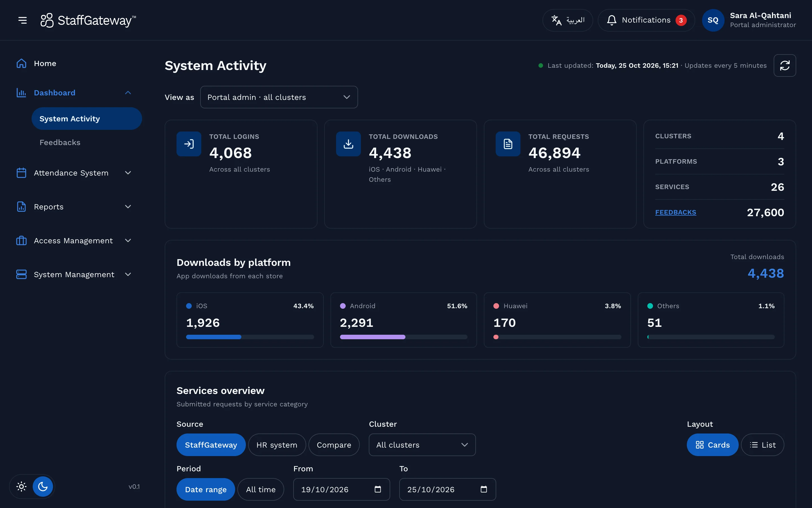Click the Total Downloads icon

(348, 144)
